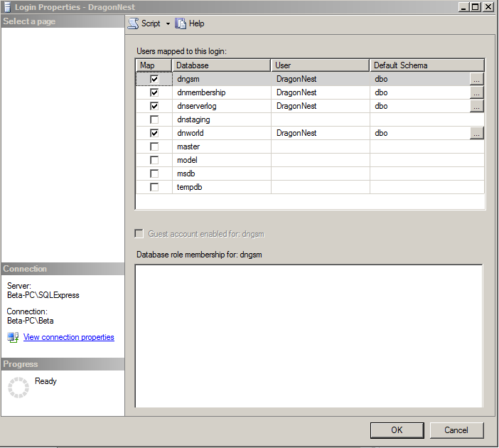Select the msdb database cell
This screenshot has width=499, height=448.
(x=222, y=174)
